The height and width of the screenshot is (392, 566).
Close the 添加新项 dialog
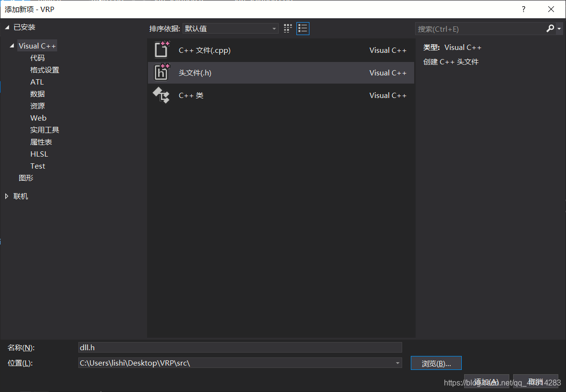pyautogui.click(x=551, y=9)
